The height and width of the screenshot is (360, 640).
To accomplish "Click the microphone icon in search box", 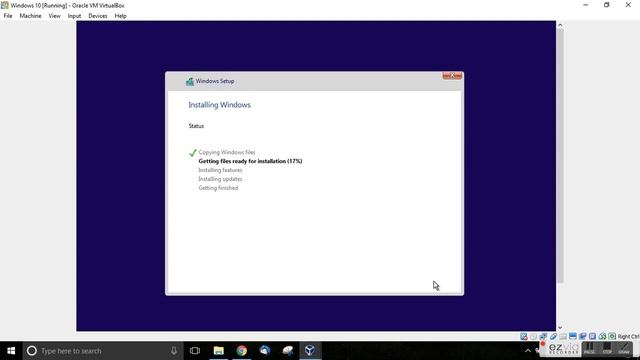I will [x=174, y=351].
